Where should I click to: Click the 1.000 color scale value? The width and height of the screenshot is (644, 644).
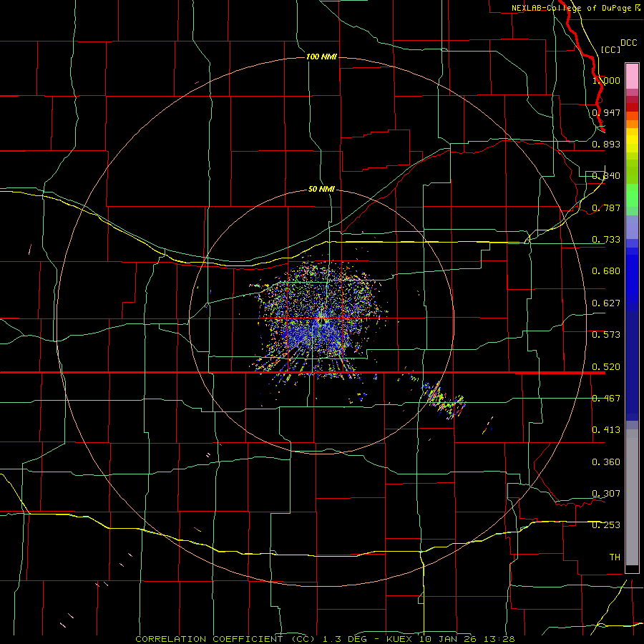[606, 80]
